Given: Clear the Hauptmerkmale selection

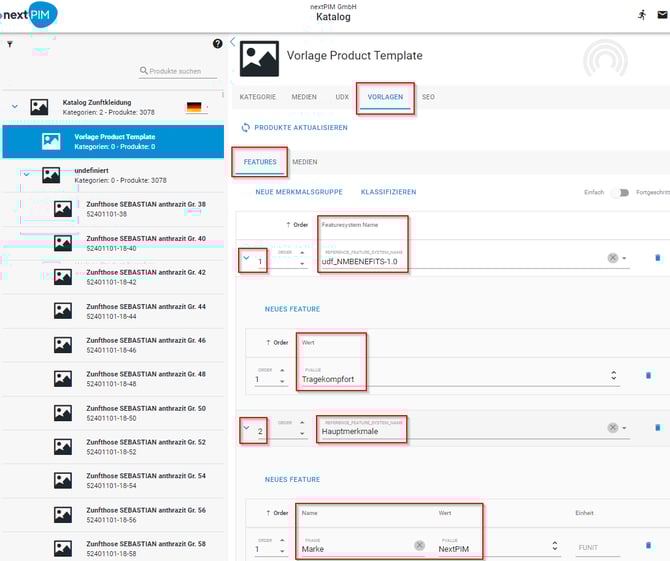Looking at the screenshot, I should (x=612, y=428).
